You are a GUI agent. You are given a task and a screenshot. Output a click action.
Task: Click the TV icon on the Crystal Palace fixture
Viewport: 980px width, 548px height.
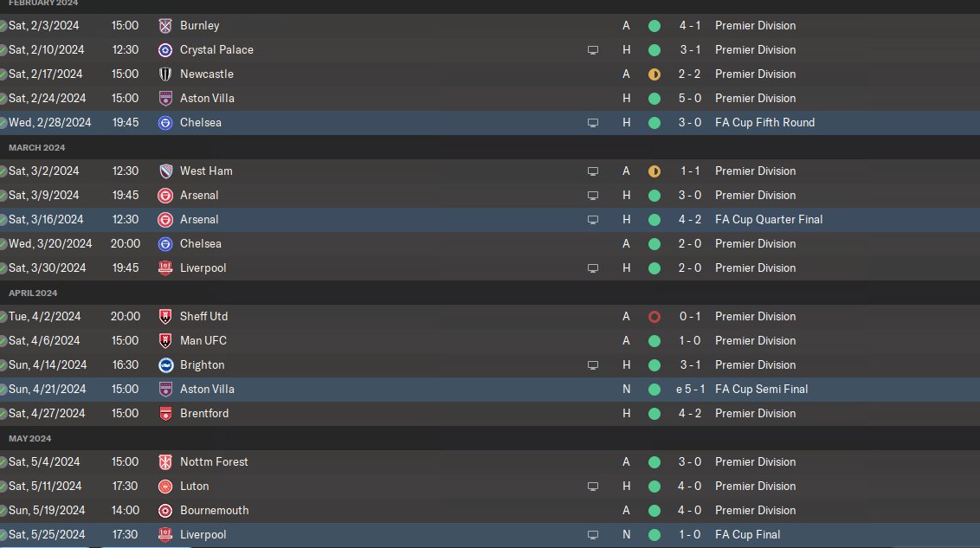pyautogui.click(x=593, y=50)
